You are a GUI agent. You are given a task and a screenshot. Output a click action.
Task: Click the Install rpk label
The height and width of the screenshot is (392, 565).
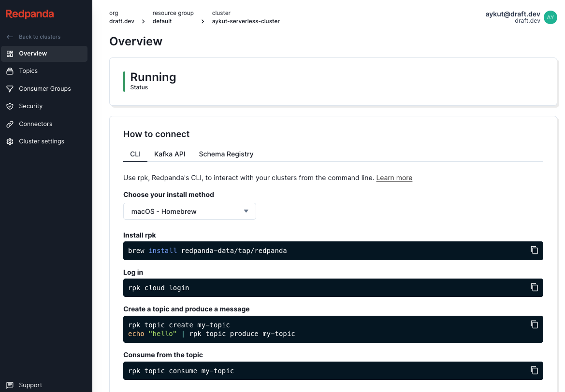(140, 235)
